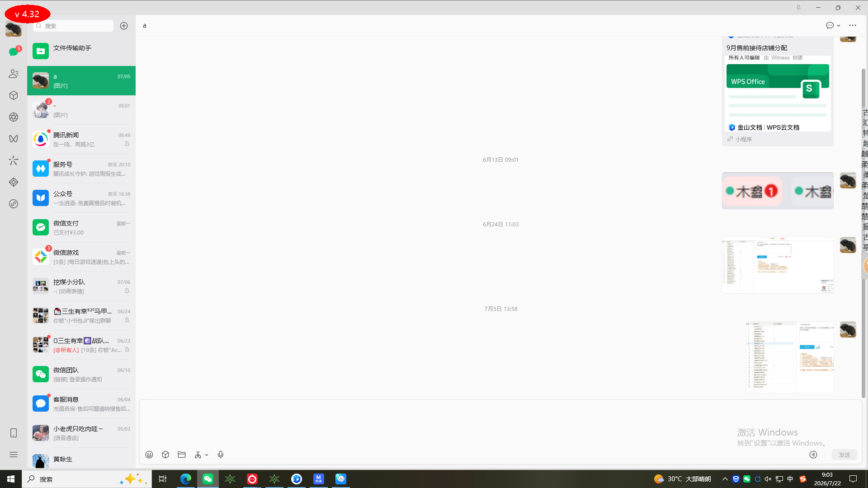The width and height of the screenshot is (868, 488).
Task: Open the hamburger settings menu in the sidebar
Action: 14,455
